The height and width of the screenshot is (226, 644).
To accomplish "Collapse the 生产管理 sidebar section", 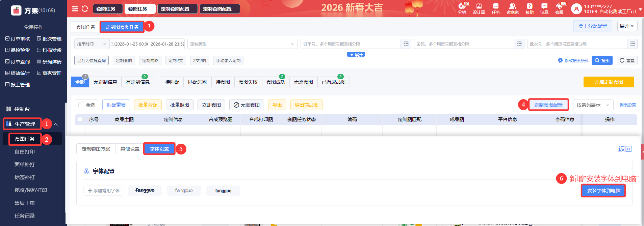I will [56, 124].
